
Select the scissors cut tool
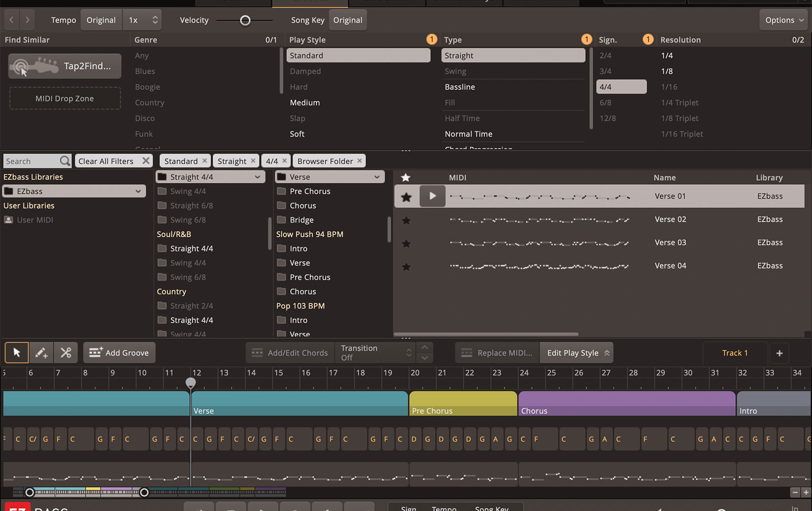coord(65,353)
